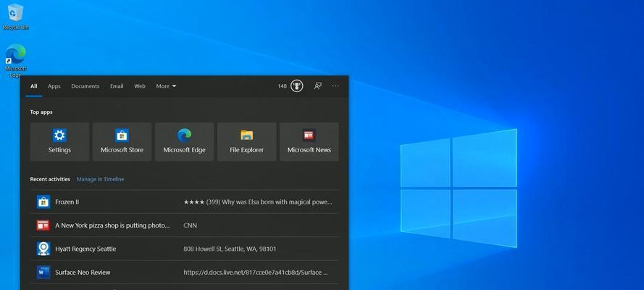
Task: Open the Manage in Timeline link
Action: click(x=100, y=179)
